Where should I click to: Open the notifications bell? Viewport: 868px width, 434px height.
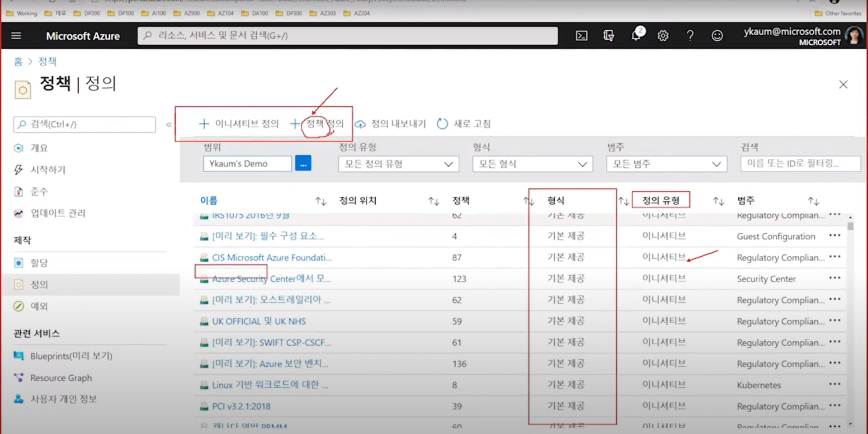[636, 35]
